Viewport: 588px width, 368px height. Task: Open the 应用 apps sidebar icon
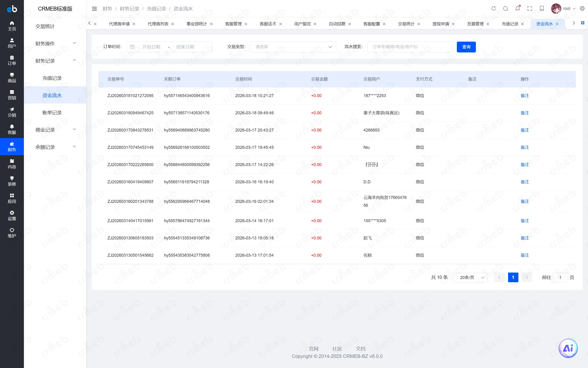[x=12, y=198]
